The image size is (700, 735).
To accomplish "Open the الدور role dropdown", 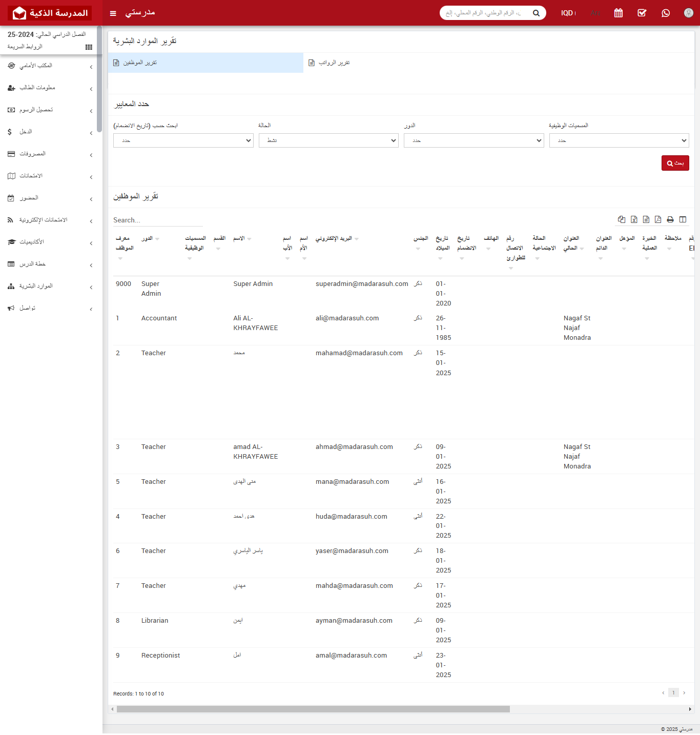I will point(473,140).
